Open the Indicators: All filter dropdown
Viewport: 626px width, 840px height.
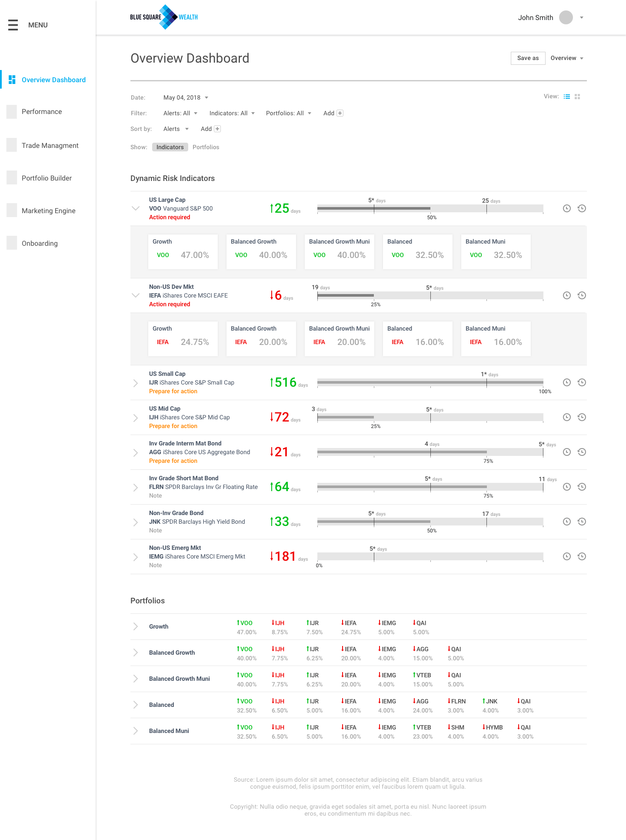(232, 113)
